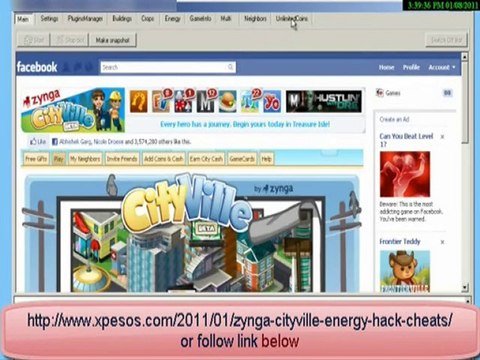Go to Facebook Home
480x360 pixels.
point(386,67)
